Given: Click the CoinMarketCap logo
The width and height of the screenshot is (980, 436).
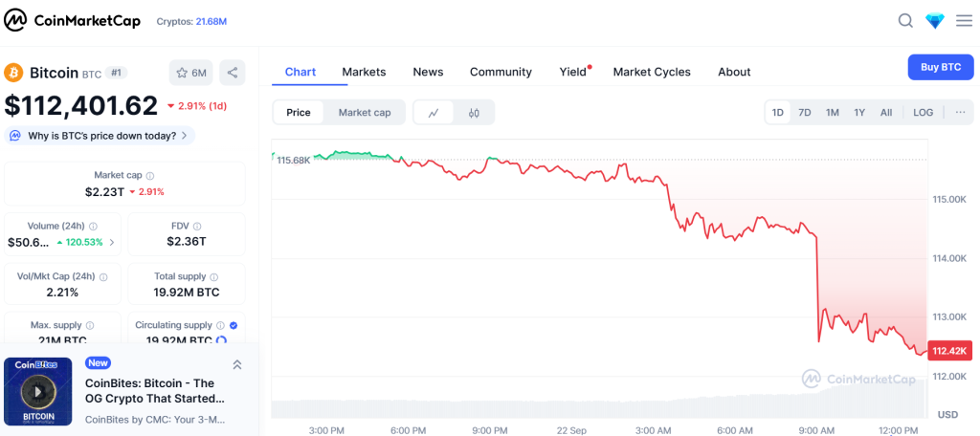Looking at the screenshot, I should [x=72, y=21].
